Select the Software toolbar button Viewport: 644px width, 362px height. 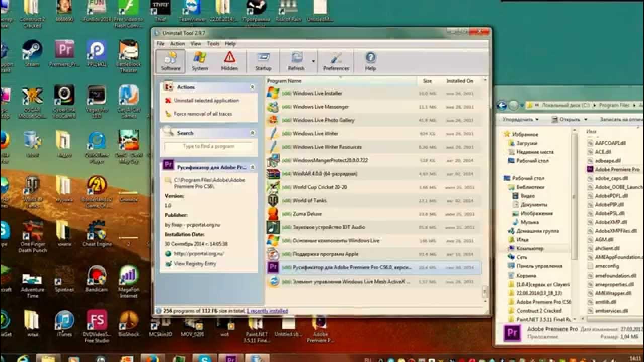pyautogui.click(x=171, y=61)
